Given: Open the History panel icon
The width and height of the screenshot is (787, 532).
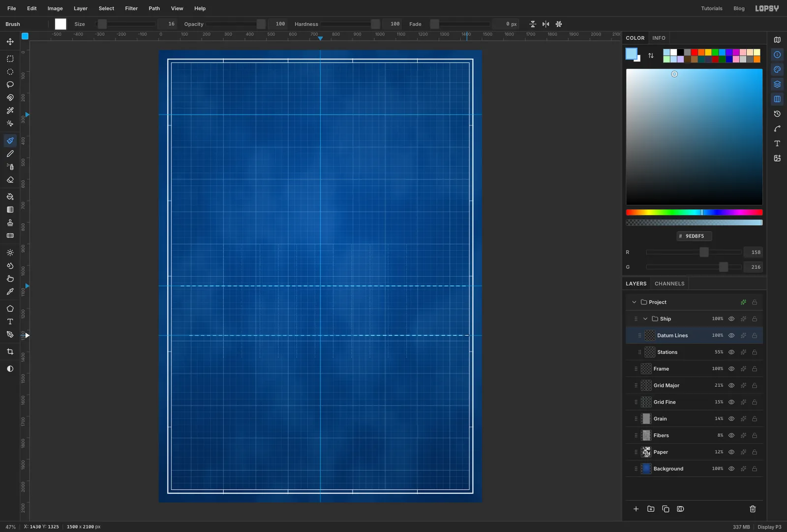Looking at the screenshot, I should [x=777, y=114].
